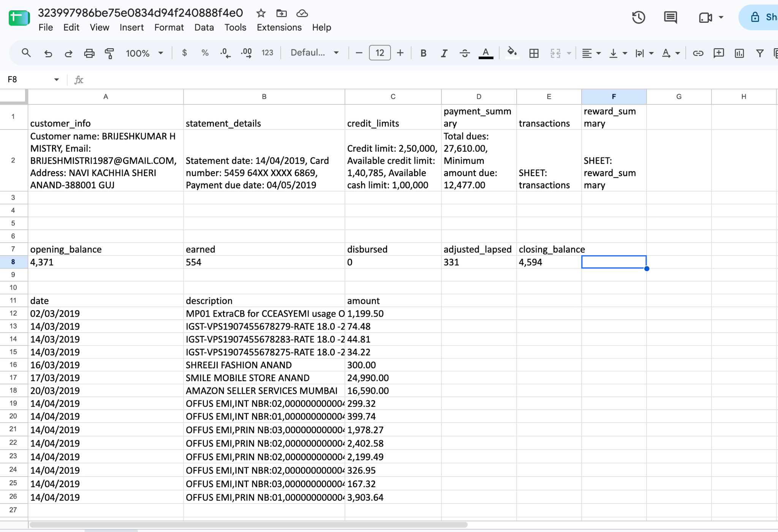
Task: Apply percent format icon
Action: (205, 53)
